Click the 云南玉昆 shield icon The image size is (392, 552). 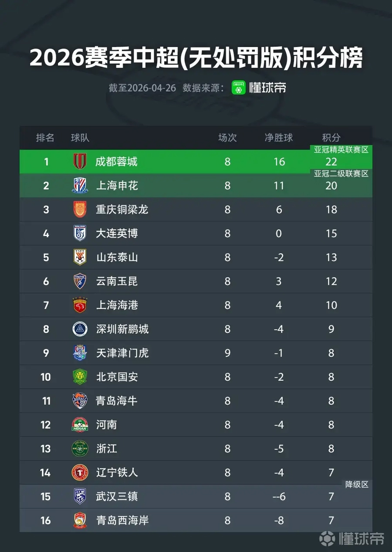tap(80, 281)
